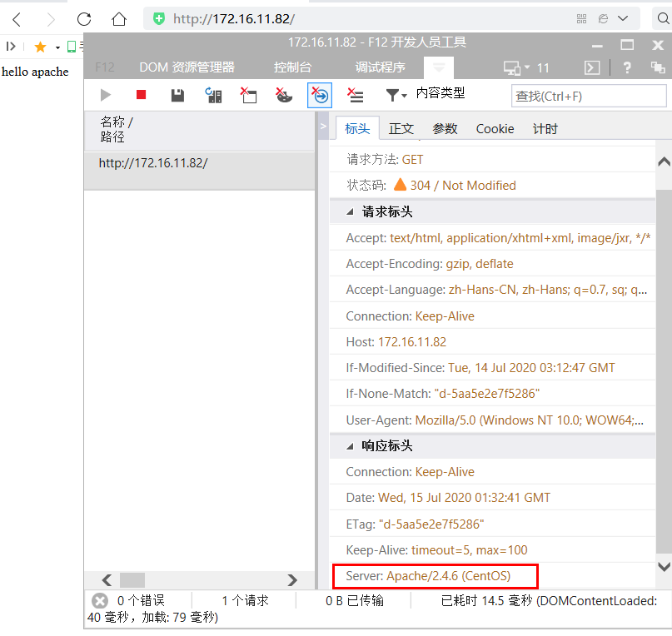The width and height of the screenshot is (672, 636).
Task: Pin or unpin developer tools window
Action: [x=658, y=67]
